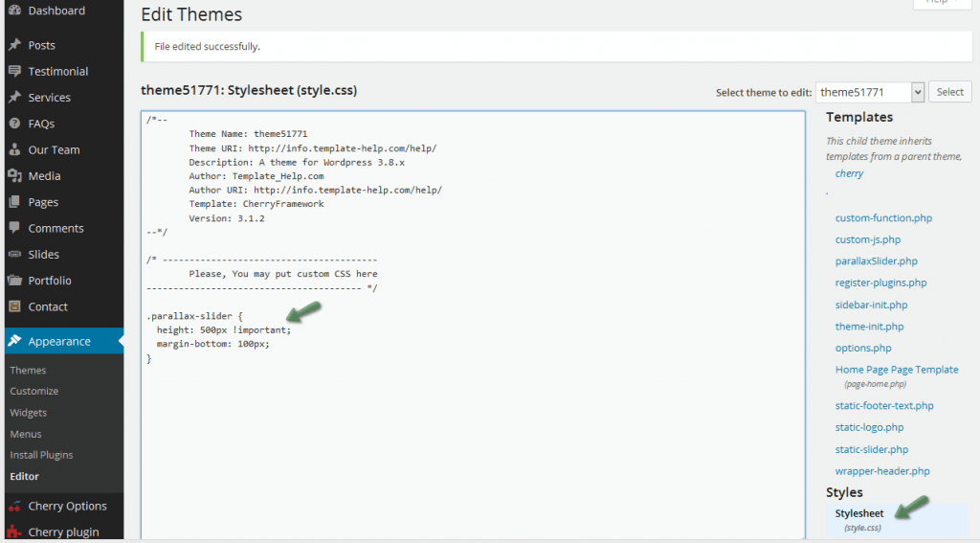Screen dimensions: 980x543
Task: Open sidebar-init.php template
Action: point(871,305)
